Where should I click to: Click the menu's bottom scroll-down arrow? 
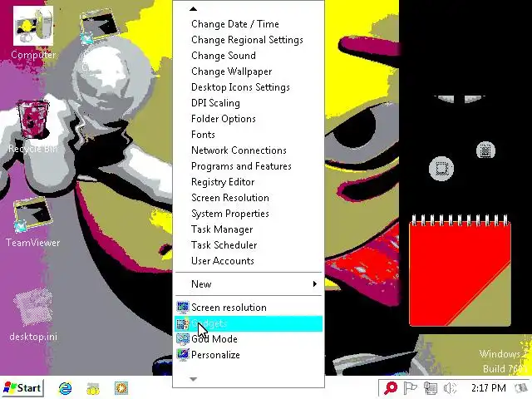pyautogui.click(x=193, y=379)
